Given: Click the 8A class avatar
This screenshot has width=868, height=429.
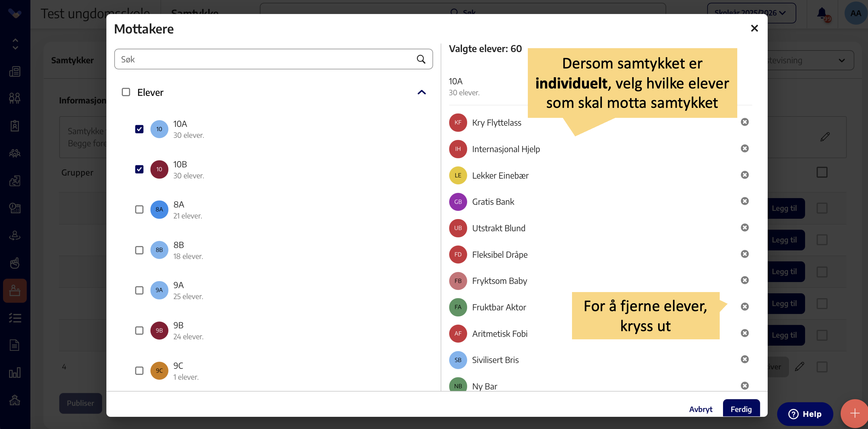Looking at the screenshot, I should click(159, 210).
